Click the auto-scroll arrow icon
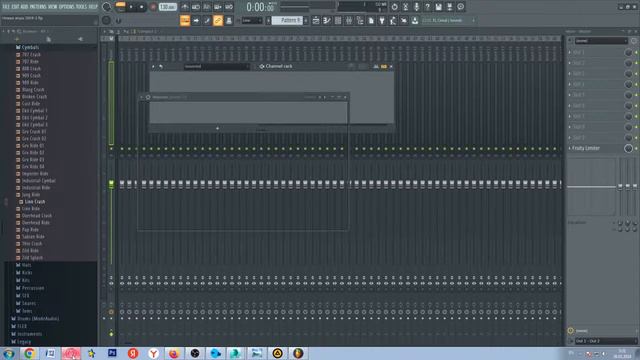This screenshot has width=640, height=360. point(196,20)
